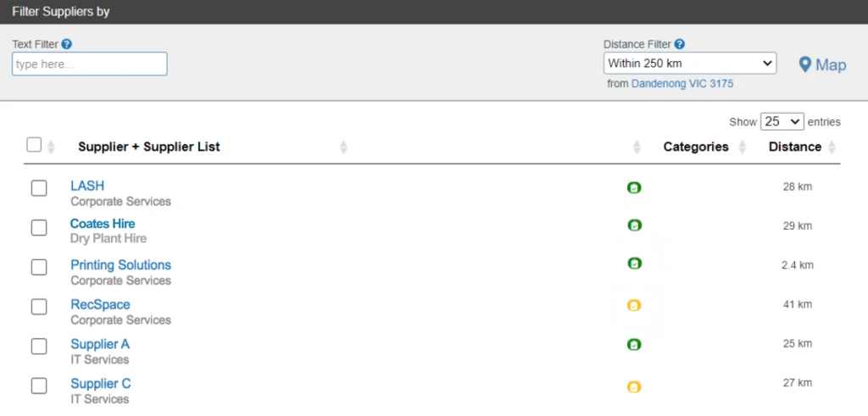The width and height of the screenshot is (868, 416).
Task: Click the green status icon for Coates Hire
Action: (x=634, y=225)
